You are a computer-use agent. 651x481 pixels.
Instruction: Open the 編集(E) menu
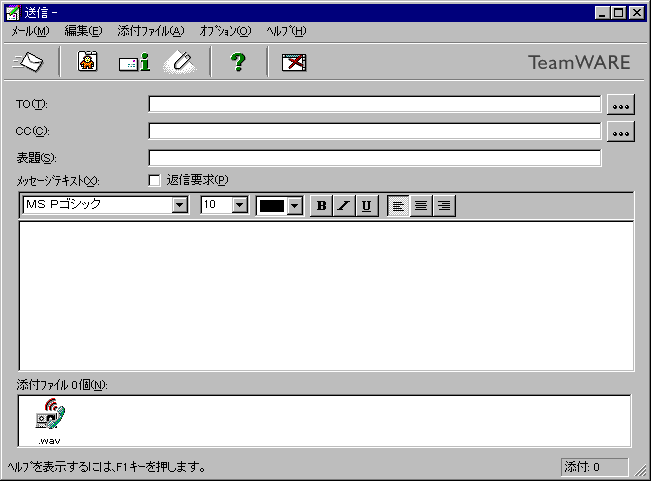point(83,31)
